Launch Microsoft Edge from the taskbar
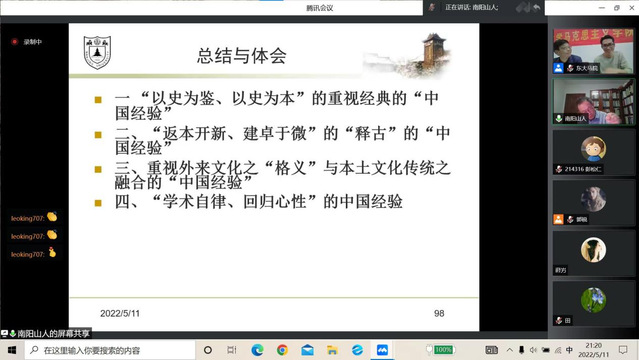Viewport: 639px width, 360px height. 257,350
